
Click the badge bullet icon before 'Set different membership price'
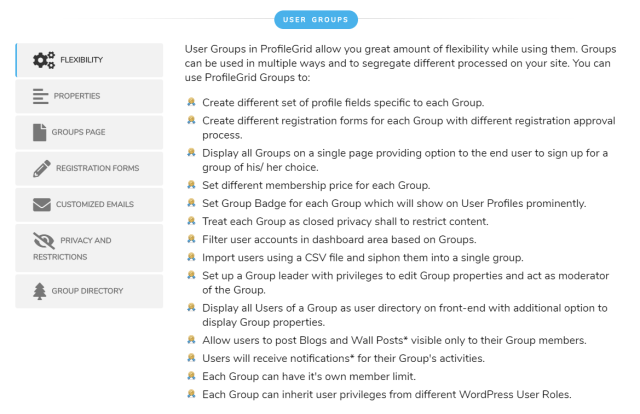click(191, 185)
